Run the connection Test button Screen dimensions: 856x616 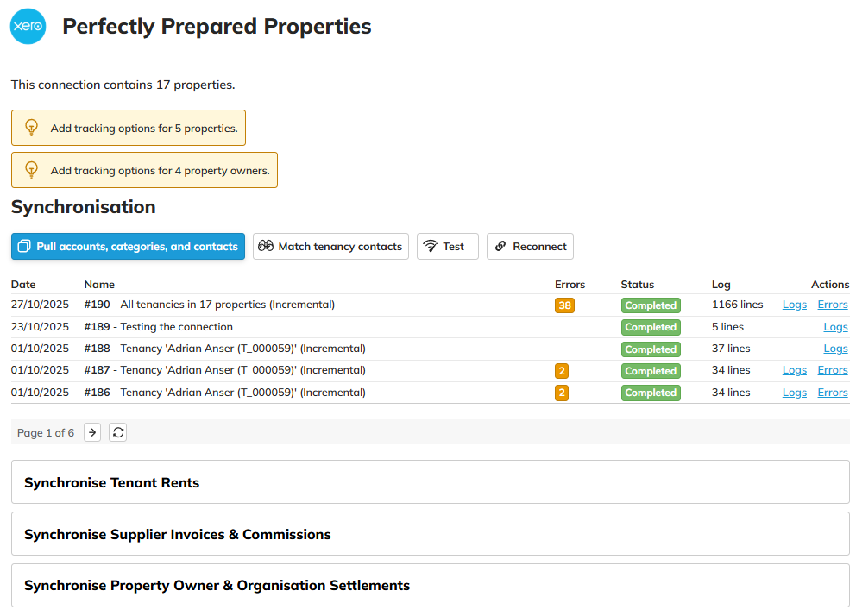(447, 247)
